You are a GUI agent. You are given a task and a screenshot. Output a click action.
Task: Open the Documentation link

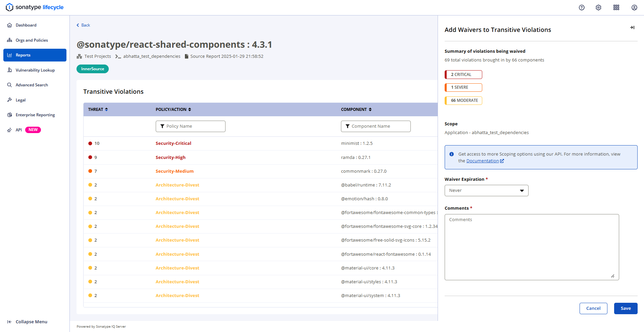(483, 161)
